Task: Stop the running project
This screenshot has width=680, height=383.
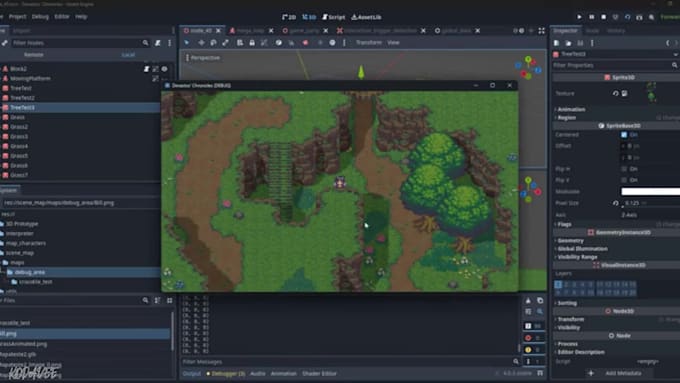Action: coord(604,17)
